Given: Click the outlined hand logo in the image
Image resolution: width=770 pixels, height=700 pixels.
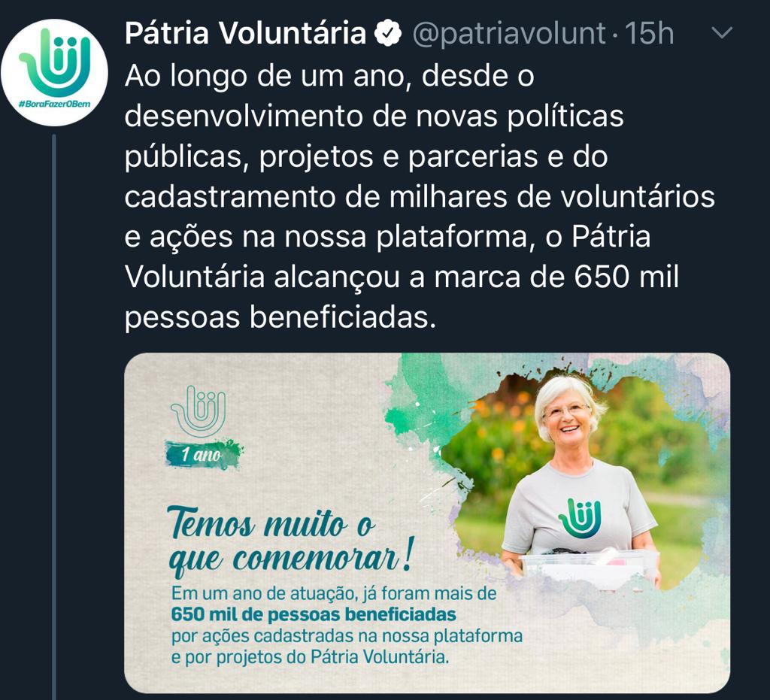Looking at the screenshot, I should pyautogui.click(x=199, y=411).
